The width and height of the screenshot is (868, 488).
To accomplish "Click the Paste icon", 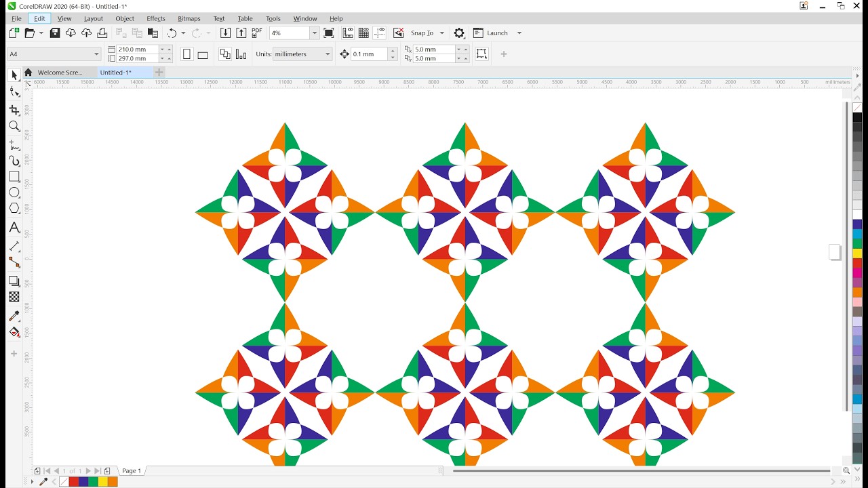I will click(153, 33).
